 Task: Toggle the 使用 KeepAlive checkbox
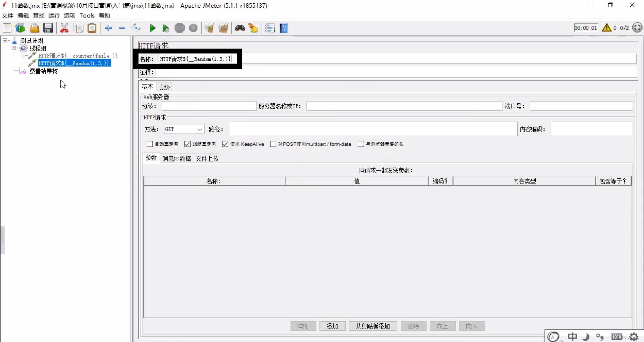pos(225,144)
